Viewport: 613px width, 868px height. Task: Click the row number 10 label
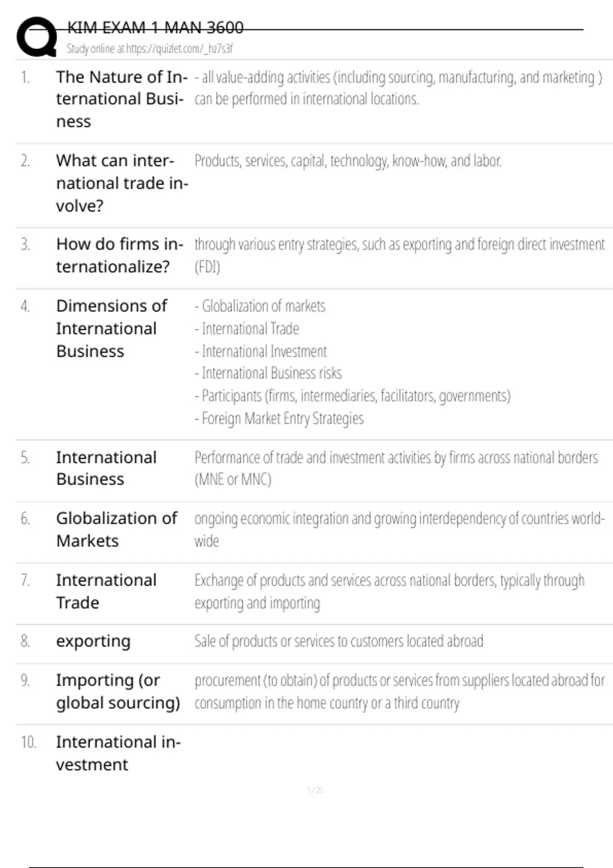(28, 742)
